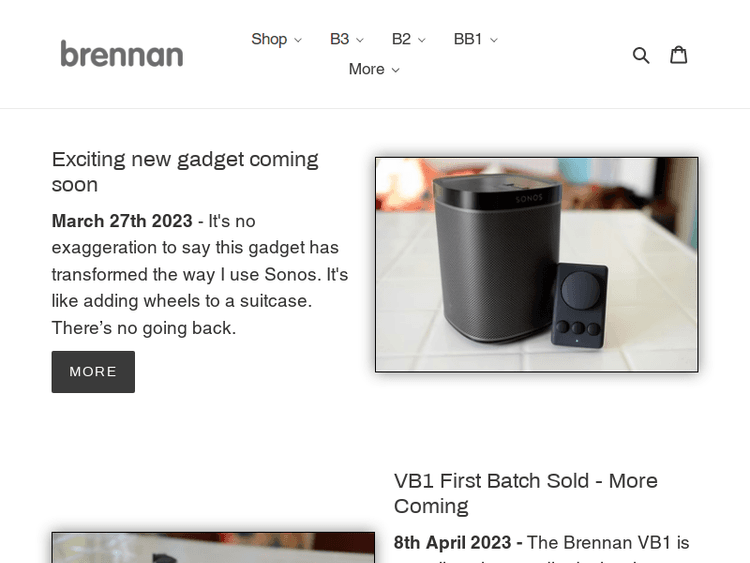Viewport: 750px width, 563px height.
Task: Click chevron arrow next to Shop
Action: pyautogui.click(x=298, y=41)
